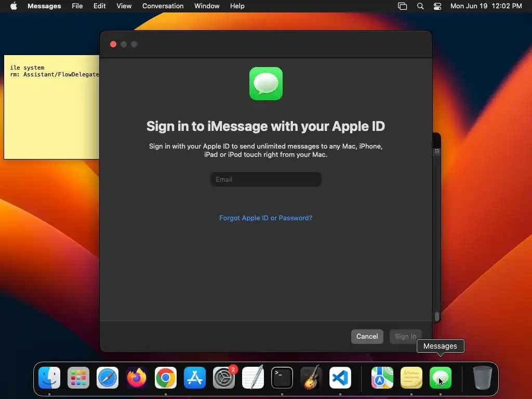Click the 'Sign in to iMessage' heading

click(265, 126)
